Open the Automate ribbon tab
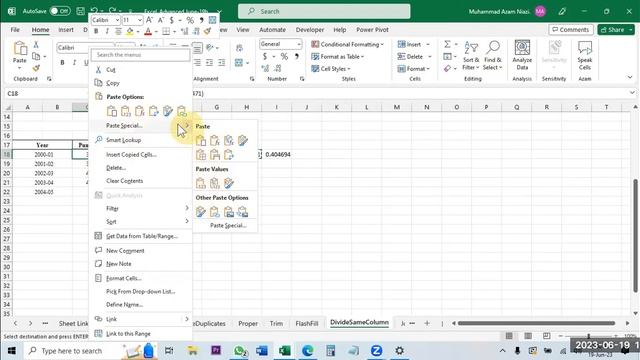This screenshot has height=360, width=640. click(272, 30)
